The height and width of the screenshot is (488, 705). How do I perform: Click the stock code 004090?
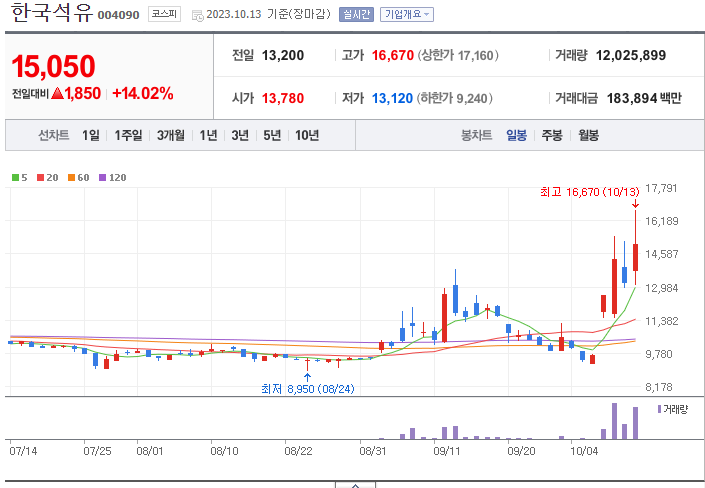119,15
